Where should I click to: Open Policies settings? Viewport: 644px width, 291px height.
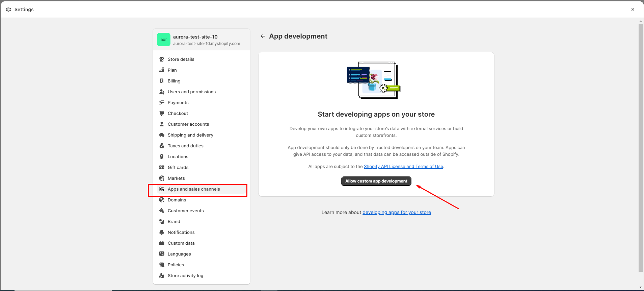coord(202,265)
